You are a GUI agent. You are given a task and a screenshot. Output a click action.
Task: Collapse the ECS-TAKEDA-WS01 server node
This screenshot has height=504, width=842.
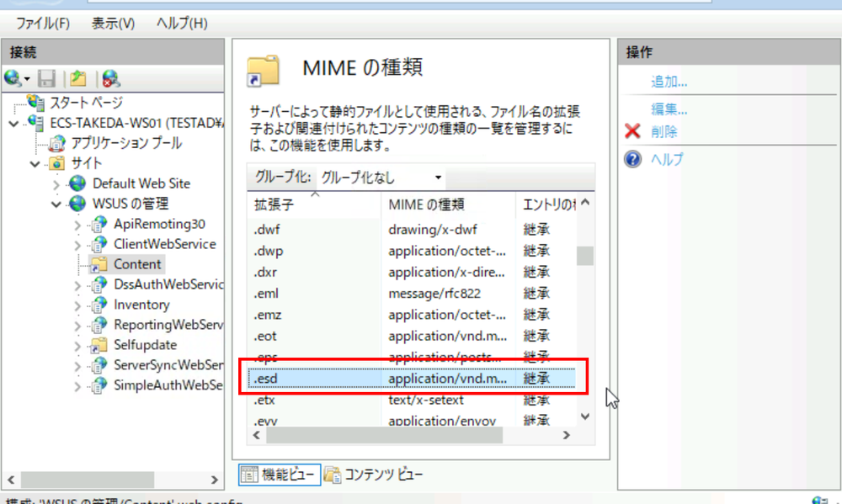pos(14,124)
